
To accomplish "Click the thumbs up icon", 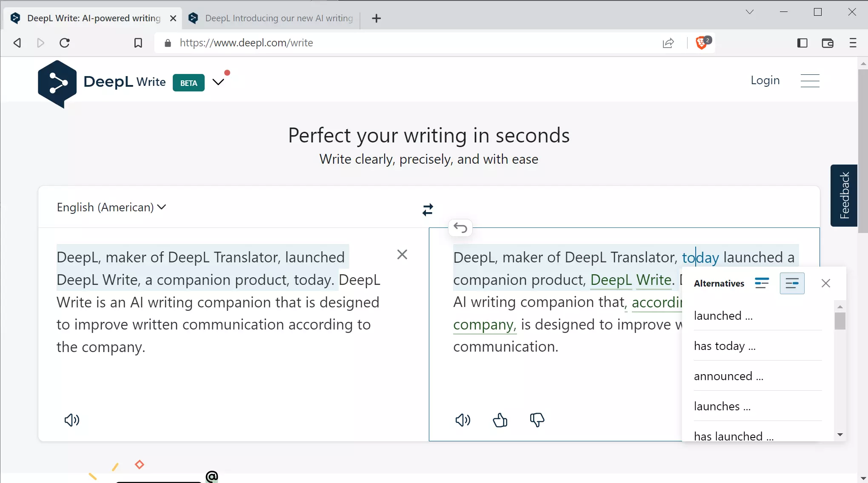I will pos(500,420).
